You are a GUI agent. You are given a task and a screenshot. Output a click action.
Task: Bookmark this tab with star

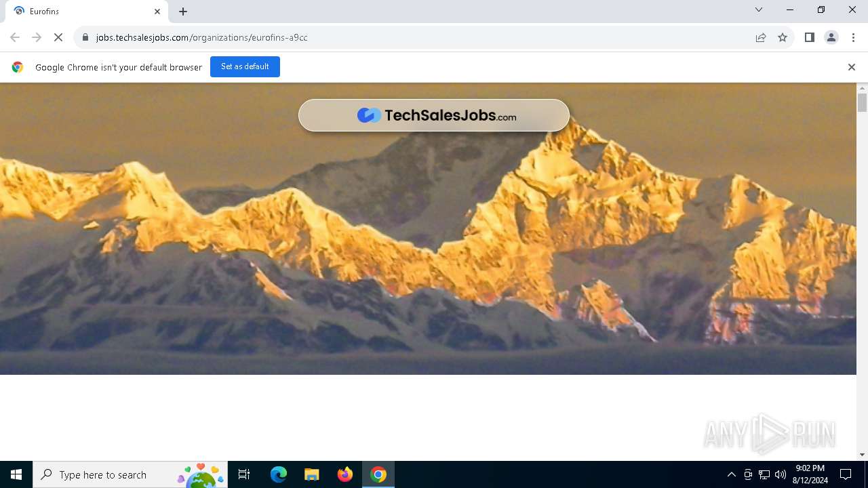[783, 37]
